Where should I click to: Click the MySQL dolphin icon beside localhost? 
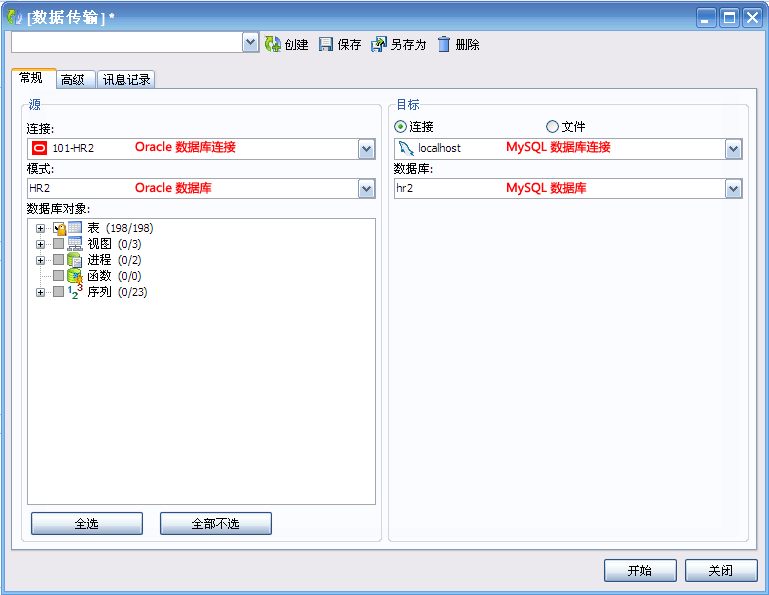coord(406,148)
